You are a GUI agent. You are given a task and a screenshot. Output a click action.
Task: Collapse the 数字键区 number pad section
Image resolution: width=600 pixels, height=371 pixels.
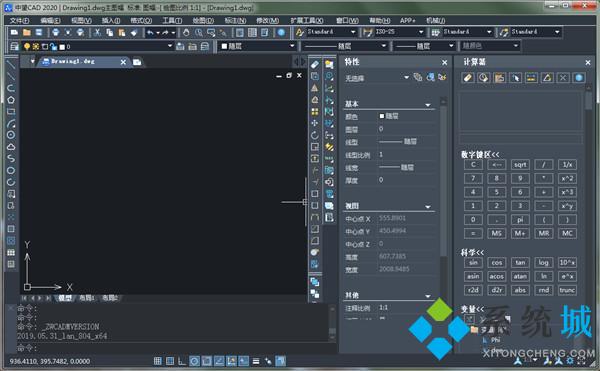pos(480,155)
